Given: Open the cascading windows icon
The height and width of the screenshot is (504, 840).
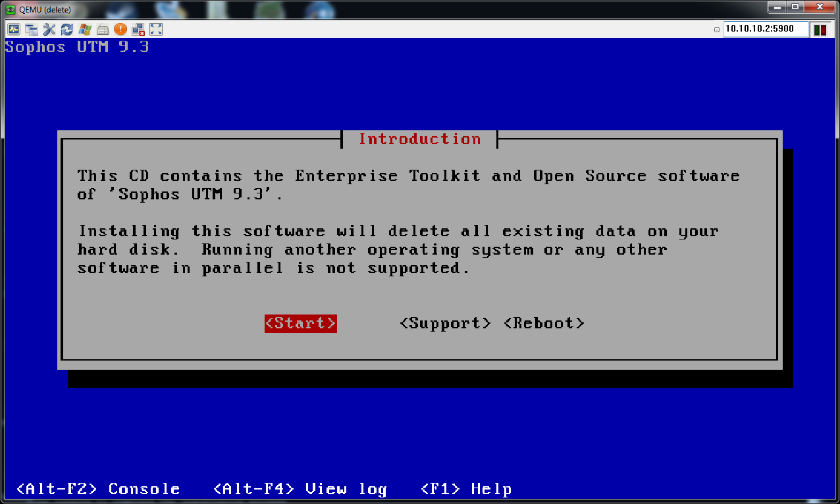Looking at the screenshot, I should [x=32, y=29].
